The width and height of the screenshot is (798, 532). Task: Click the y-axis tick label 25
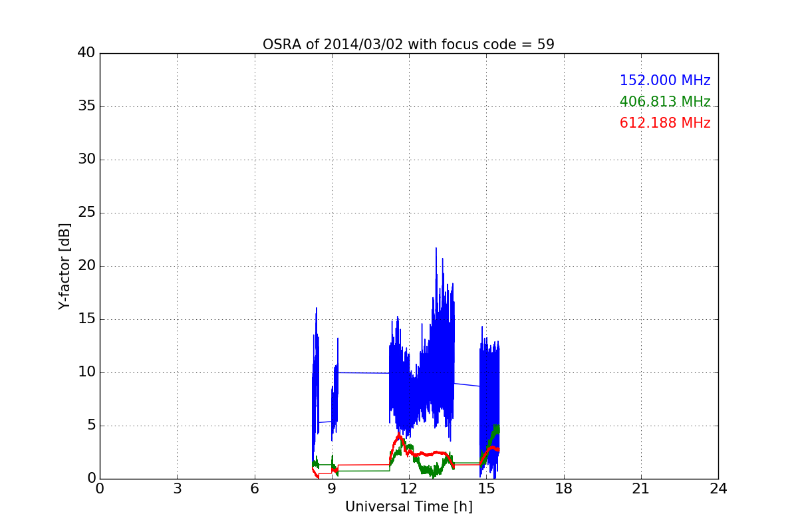click(86, 213)
